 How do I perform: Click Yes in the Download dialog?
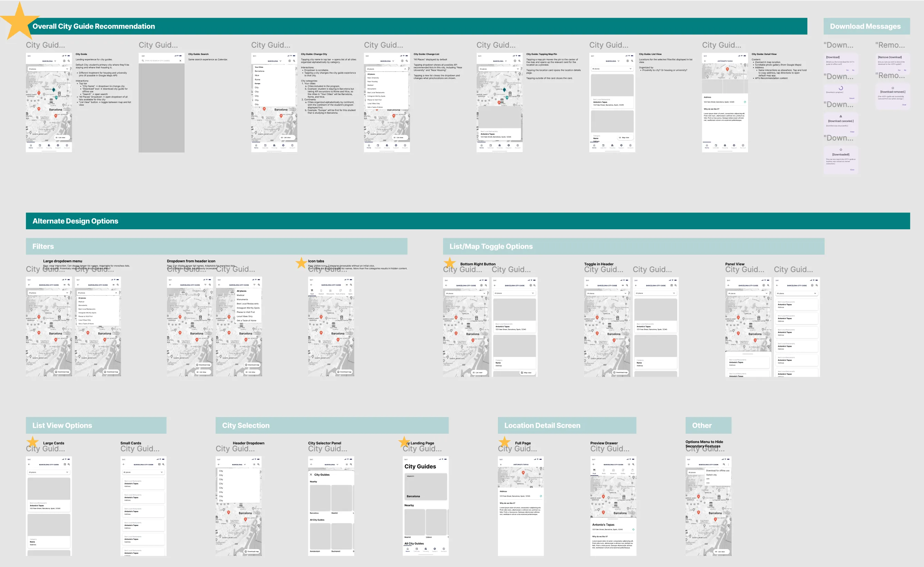click(x=847, y=70)
